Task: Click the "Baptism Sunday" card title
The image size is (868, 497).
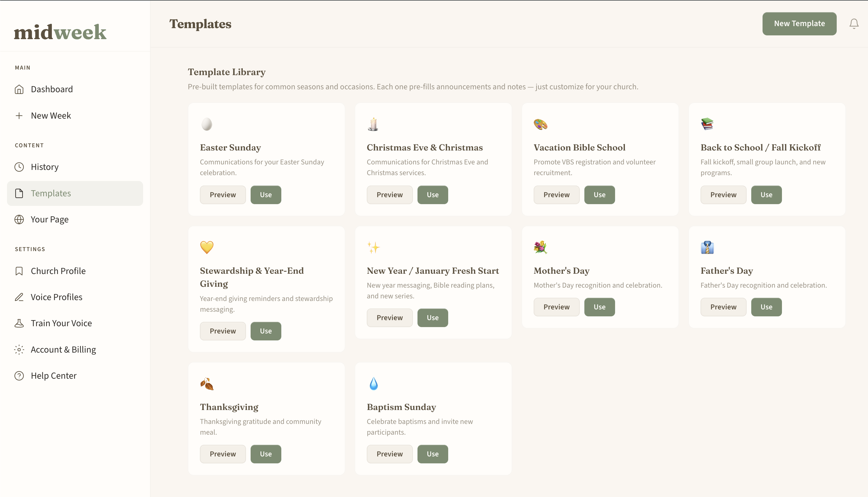Action: coord(401,407)
